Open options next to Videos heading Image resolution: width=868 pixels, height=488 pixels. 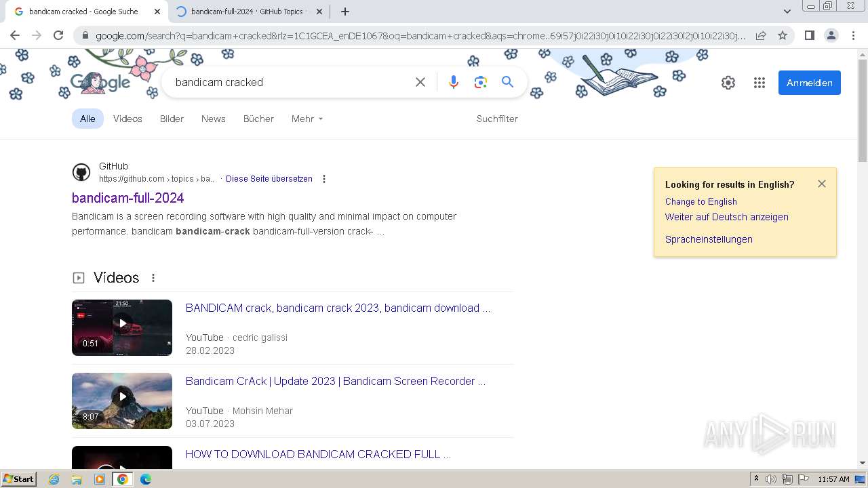point(153,278)
